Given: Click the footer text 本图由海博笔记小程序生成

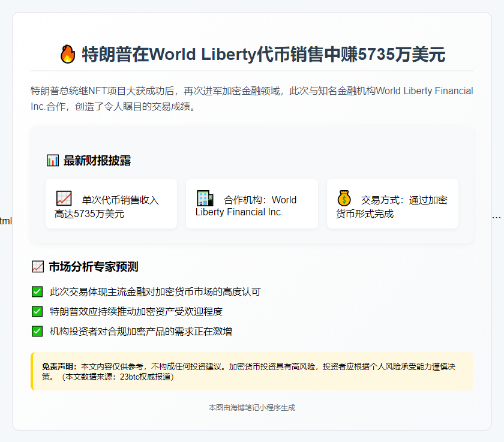Looking at the screenshot, I should pos(252,408).
